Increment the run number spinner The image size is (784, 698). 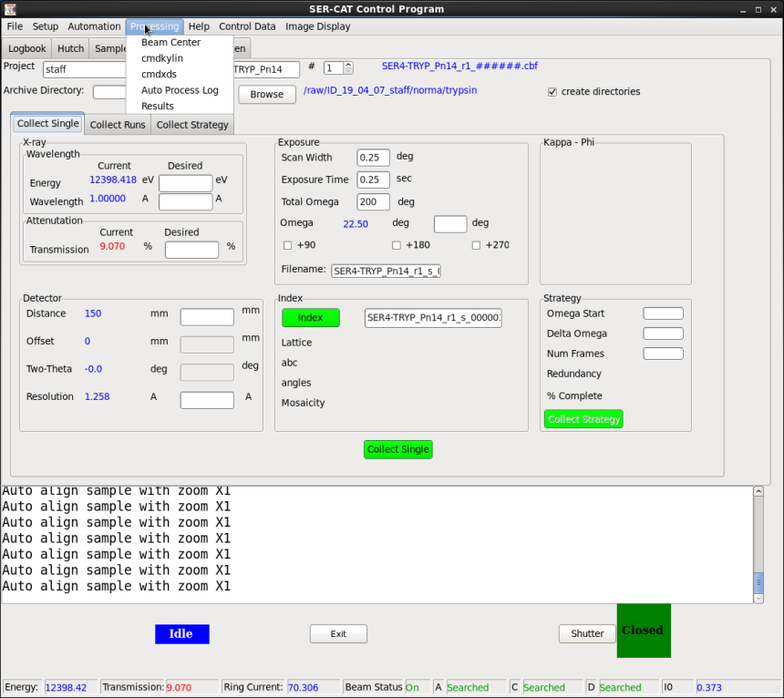coord(348,64)
